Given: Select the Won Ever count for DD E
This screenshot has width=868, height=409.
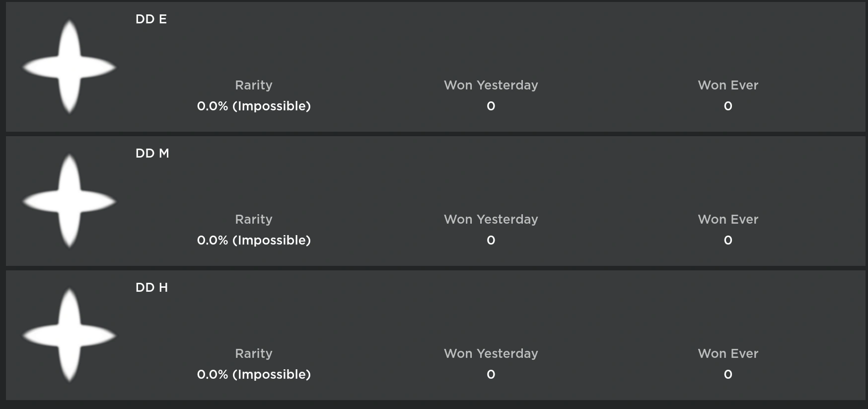Looking at the screenshot, I should pos(728,106).
